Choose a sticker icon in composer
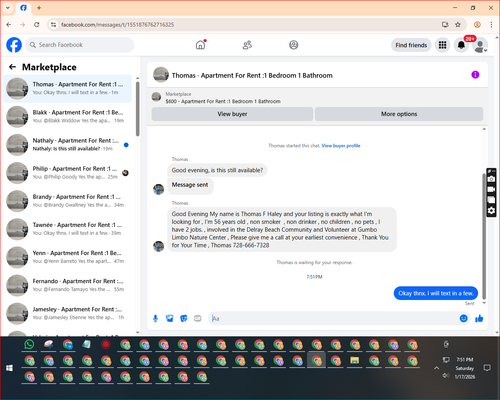This screenshot has height=400, width=500. (184, 319)
